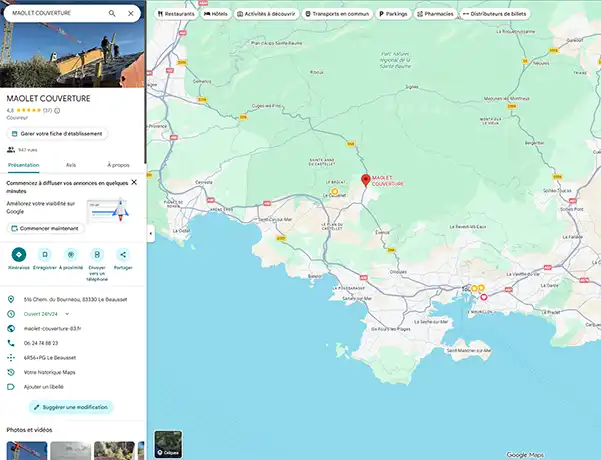Click Suggérer une modification button

pyautogui.click(x=71, y=407)
